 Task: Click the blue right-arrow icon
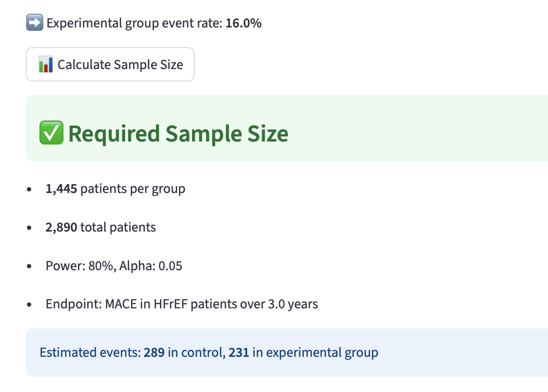[34, 23]
